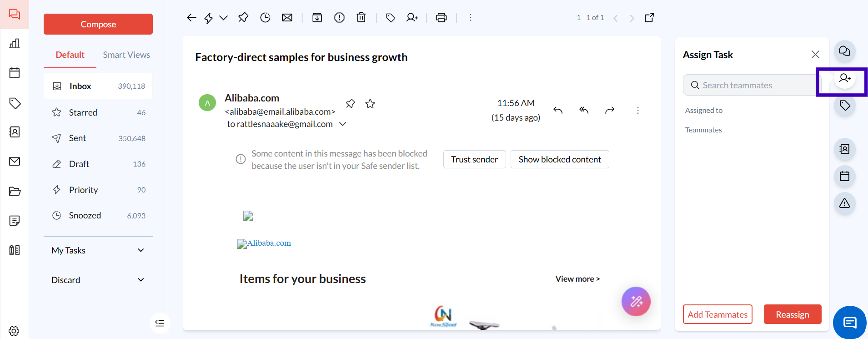This screenshot has width=868, height=339.
Task: Click the snooze clock toolbar icon
Action: pos(265,18)
